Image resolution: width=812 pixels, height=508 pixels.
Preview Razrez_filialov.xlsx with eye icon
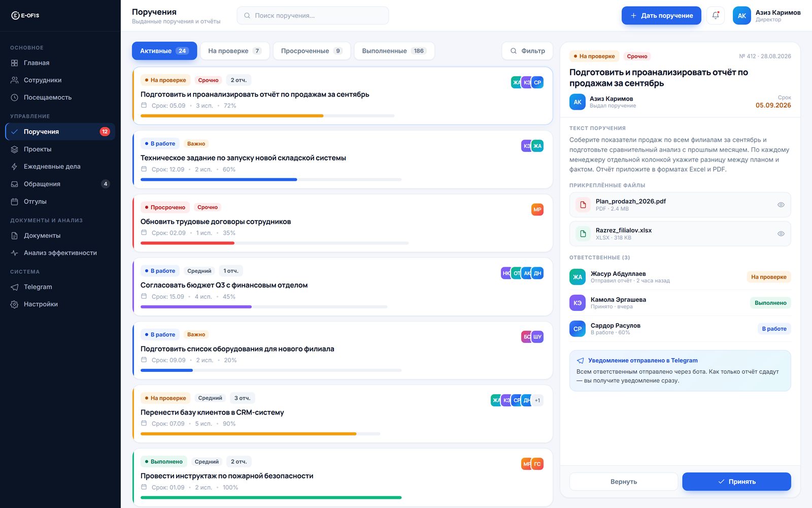pos(781,234)
